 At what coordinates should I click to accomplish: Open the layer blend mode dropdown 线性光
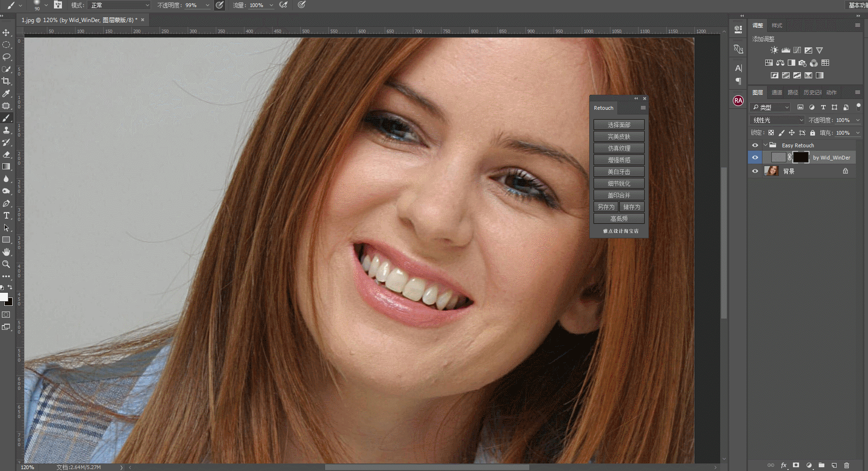pos(777,120)
